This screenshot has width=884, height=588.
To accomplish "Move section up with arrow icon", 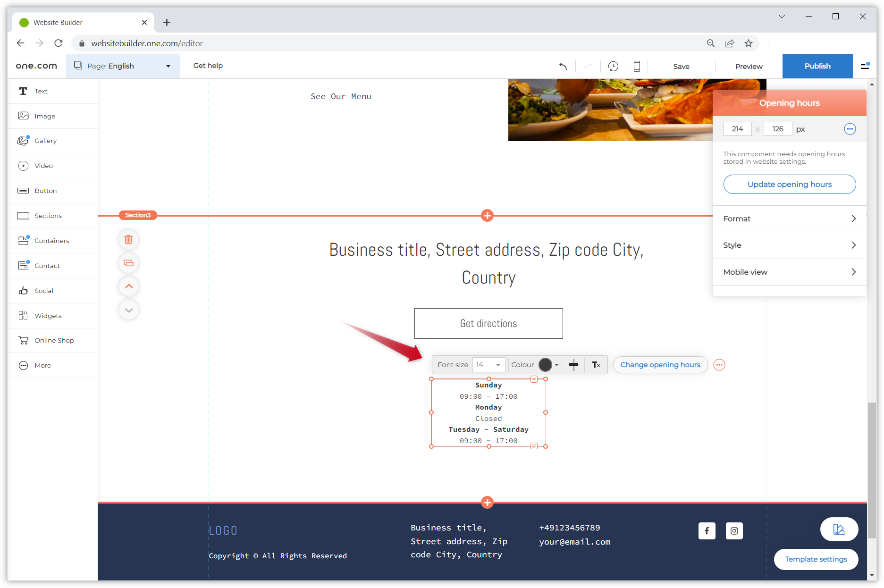I will point(128,286).
